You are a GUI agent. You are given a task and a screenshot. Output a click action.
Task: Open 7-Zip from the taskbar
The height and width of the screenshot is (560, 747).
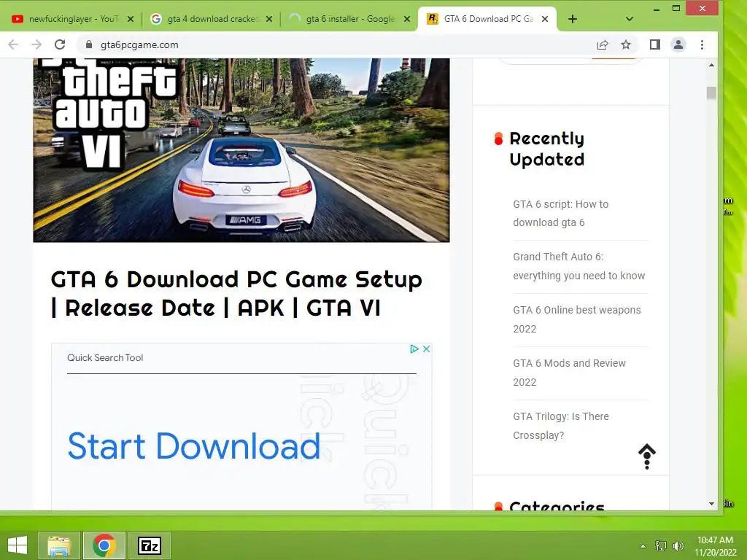coord(150,545)
